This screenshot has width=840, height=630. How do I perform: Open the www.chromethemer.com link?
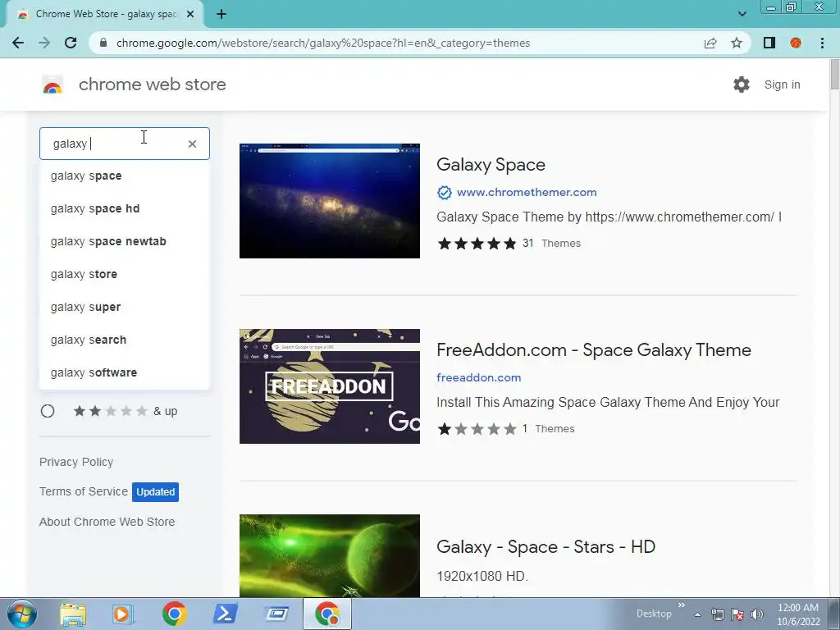[x=527, y=192]
